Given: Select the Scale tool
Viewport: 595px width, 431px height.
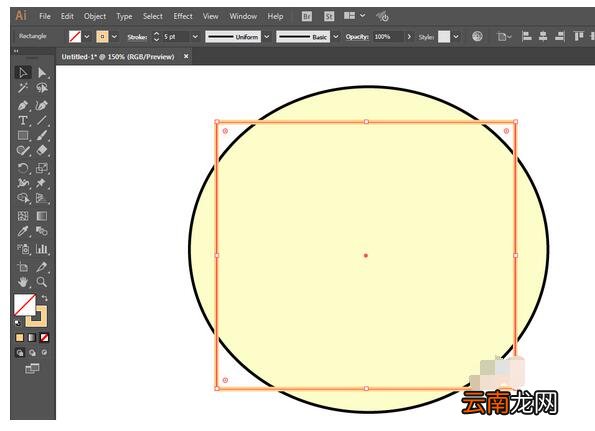Looking at the screenshot, I should pyautogui.click(x=42, y=168).
